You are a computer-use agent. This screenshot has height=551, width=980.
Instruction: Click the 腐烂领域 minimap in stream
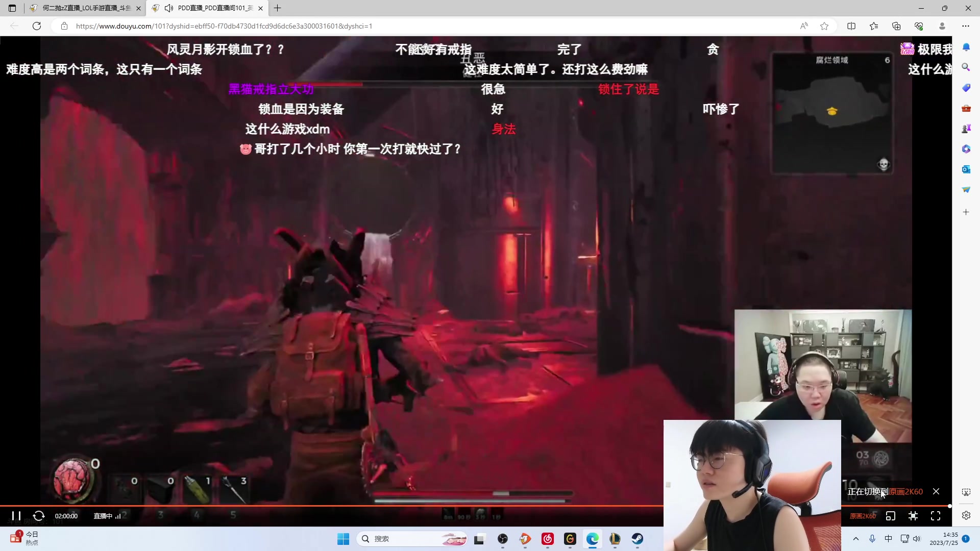(832, 113)
